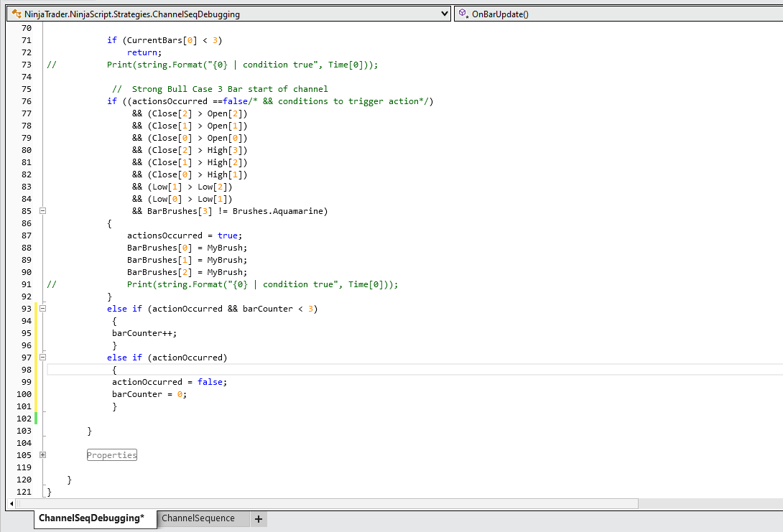Click the return; statement on line 72
The width and height of the screenshot is (783, 532).
(x=144, y=52)
